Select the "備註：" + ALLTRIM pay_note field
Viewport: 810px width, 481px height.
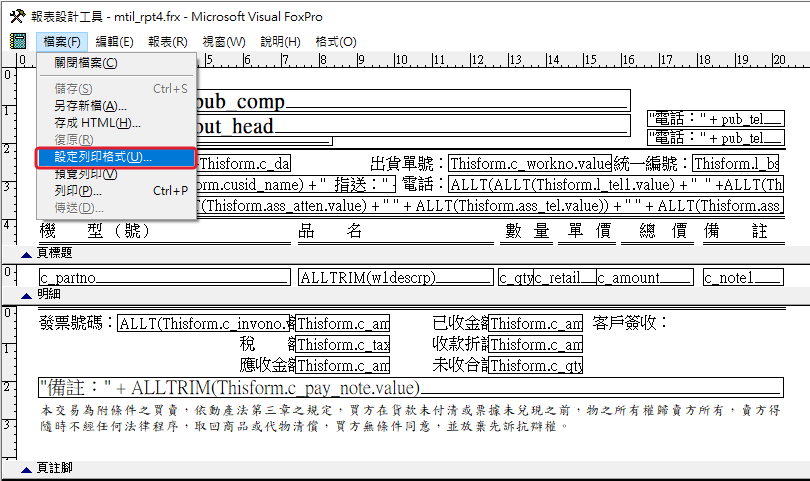[411, 387]
